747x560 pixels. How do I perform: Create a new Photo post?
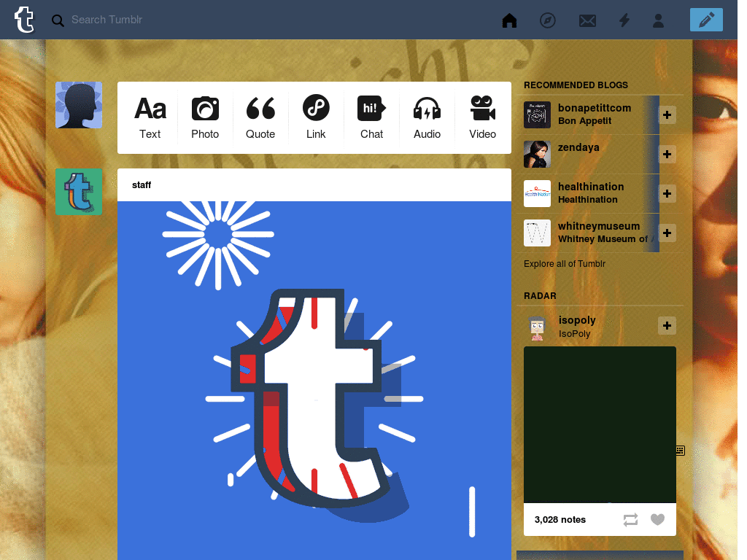[x=205, y=117]
